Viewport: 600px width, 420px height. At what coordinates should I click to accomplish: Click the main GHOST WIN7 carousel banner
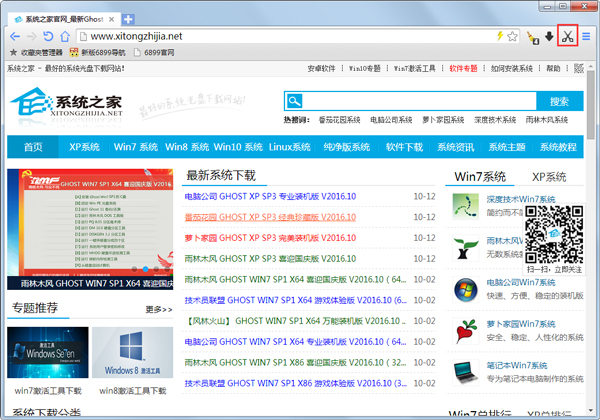coord(90,229)
